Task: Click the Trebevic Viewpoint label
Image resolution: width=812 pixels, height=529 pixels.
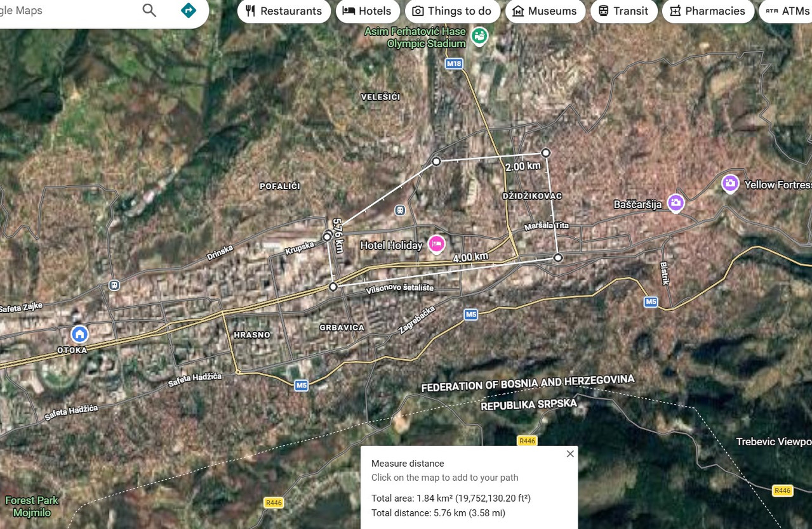Action: pos(774,441)
